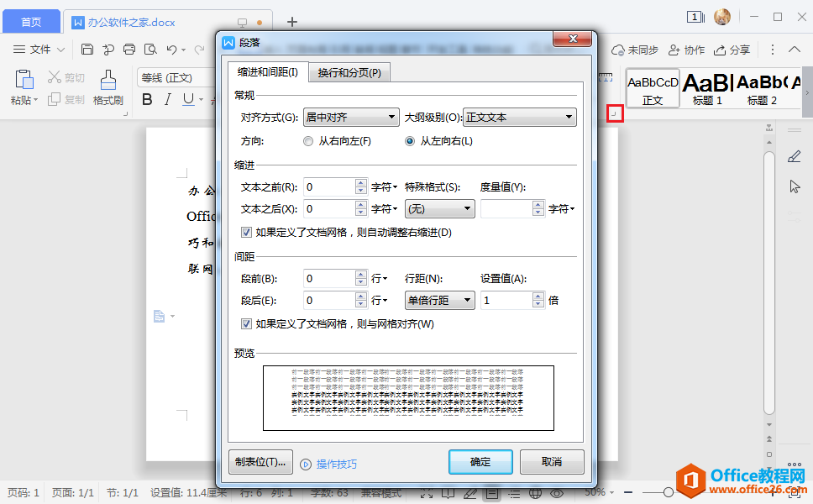Select right-to-left direction radio button
813x504 pixels.
308,141
